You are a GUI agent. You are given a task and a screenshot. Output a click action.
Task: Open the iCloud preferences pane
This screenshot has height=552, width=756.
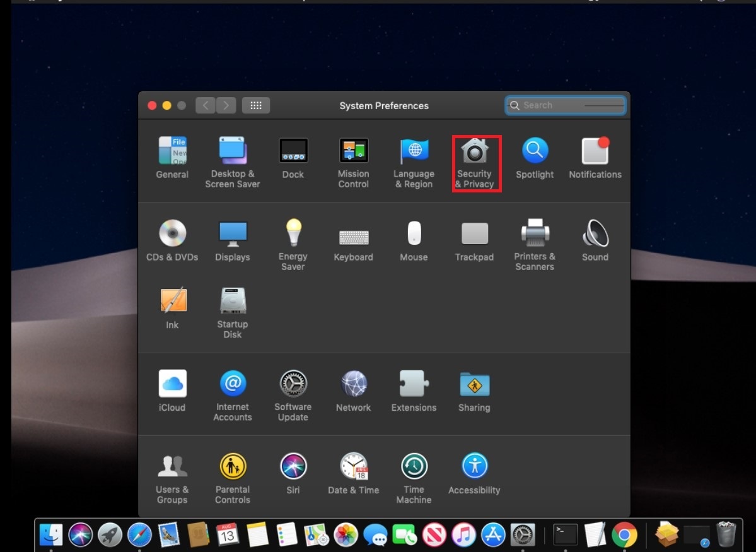pos(172,391)
